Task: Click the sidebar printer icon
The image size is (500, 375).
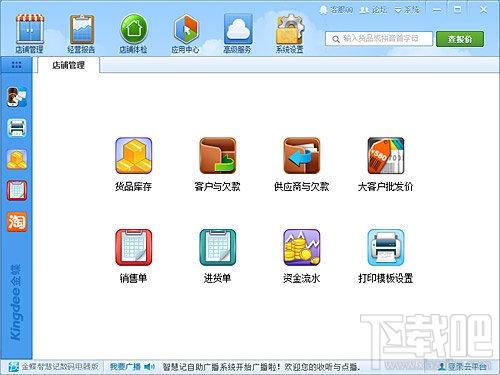Action: (17, 128)
